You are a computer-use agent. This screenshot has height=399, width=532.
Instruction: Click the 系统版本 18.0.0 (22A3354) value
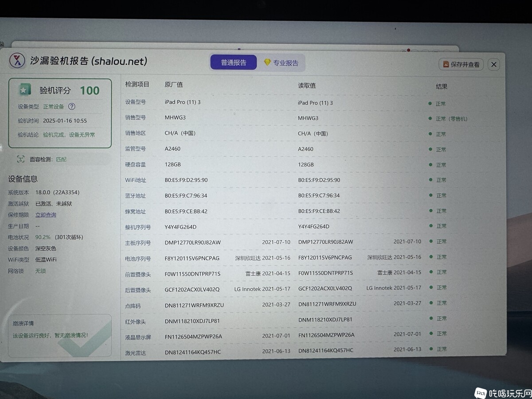(58, 192)
